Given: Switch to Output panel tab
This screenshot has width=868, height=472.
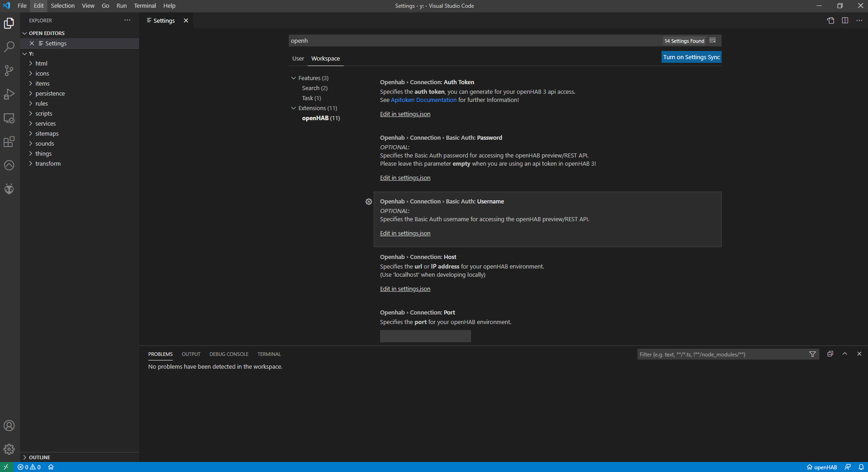Looking at the screenshot, I should 191,354.
